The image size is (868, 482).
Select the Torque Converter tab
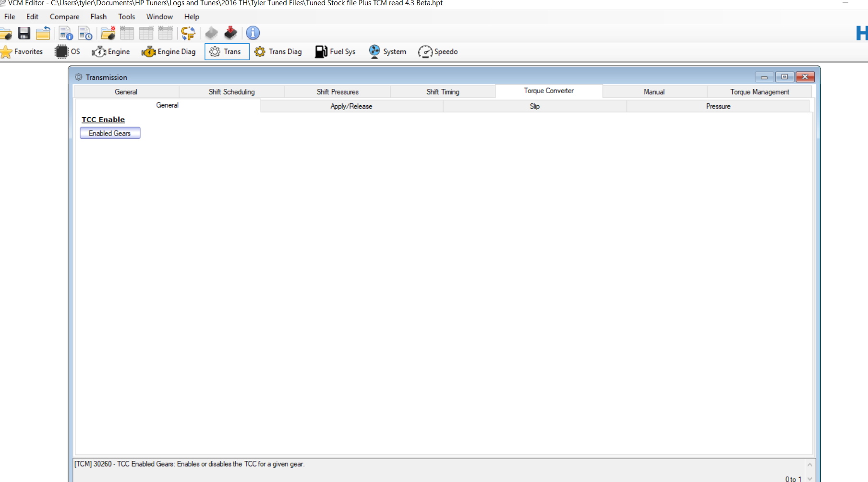click(549, 91)
